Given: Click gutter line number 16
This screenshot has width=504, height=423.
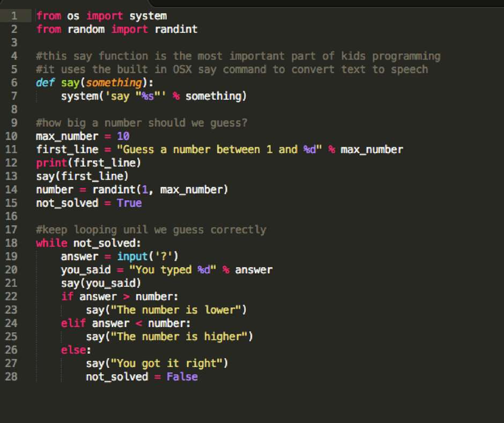Looking at the screenshot, I should pyautogui.click(x=11, y=216).
